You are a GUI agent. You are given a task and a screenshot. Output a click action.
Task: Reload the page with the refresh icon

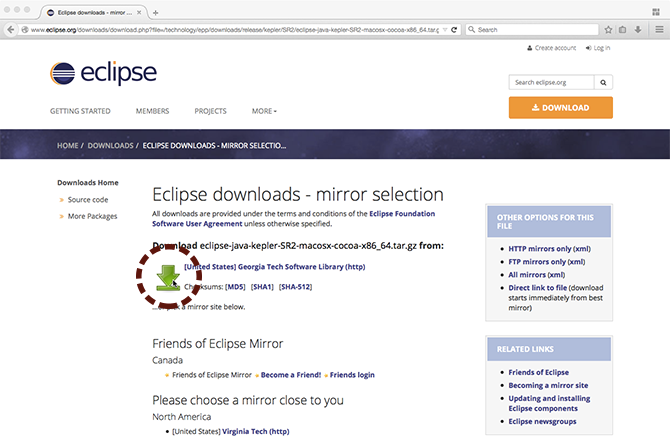point(454,29)
